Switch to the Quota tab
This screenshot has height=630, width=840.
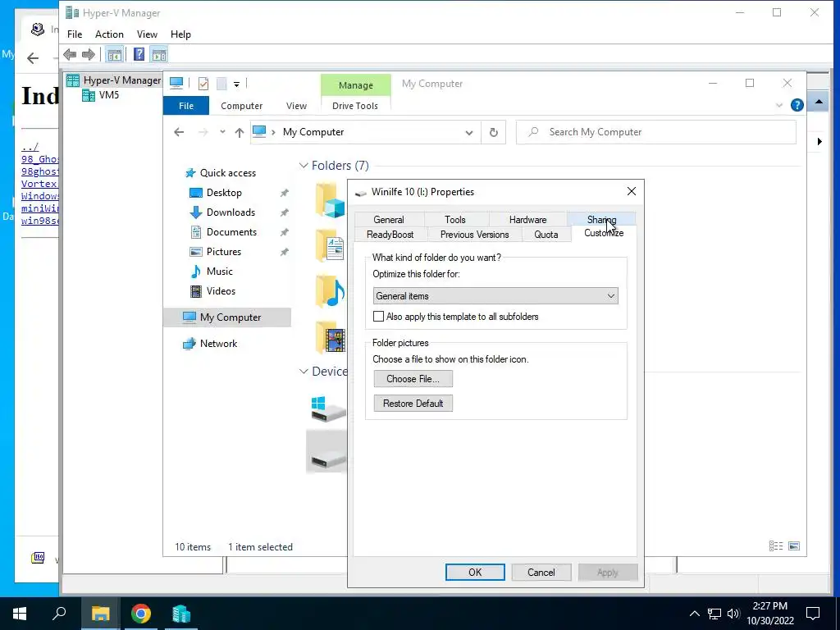click(546, 235)
